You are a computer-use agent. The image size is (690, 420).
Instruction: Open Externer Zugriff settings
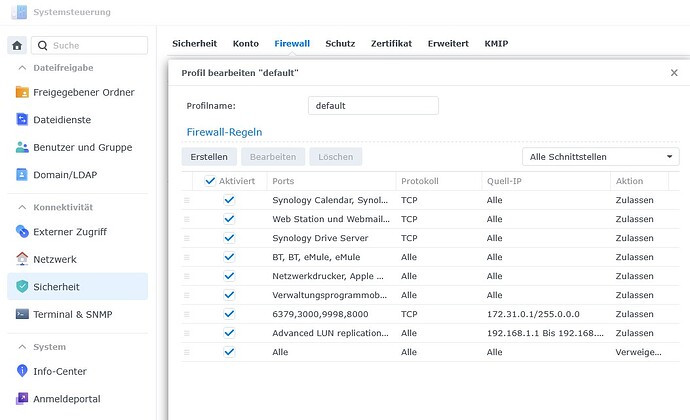[69, 232]
